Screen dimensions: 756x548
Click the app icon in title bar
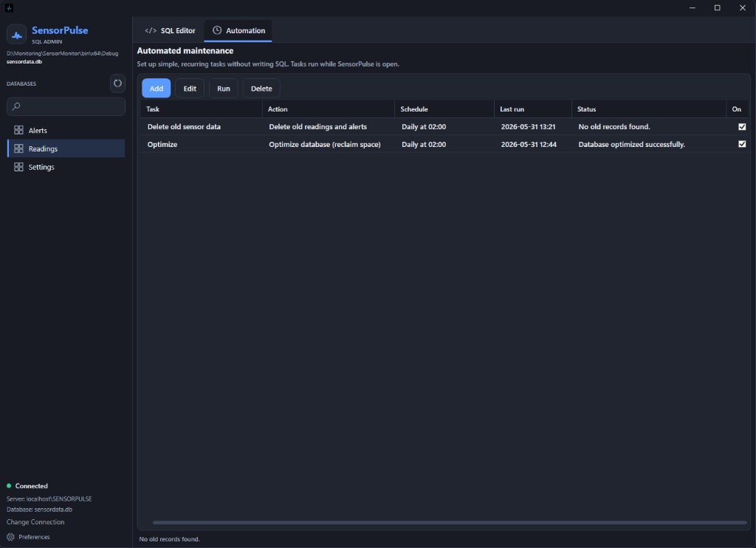coord(9,7)
